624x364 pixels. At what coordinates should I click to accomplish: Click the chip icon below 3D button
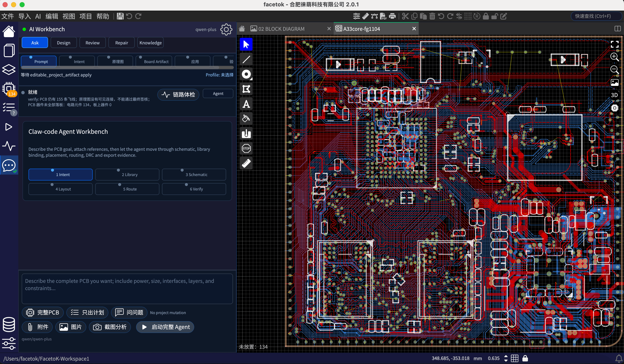(615, 108)
